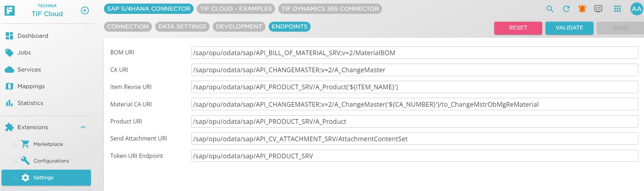Open the Data Settings sub-tab
The width and height of the screenshot is (644, 191).
pos(182,27)
